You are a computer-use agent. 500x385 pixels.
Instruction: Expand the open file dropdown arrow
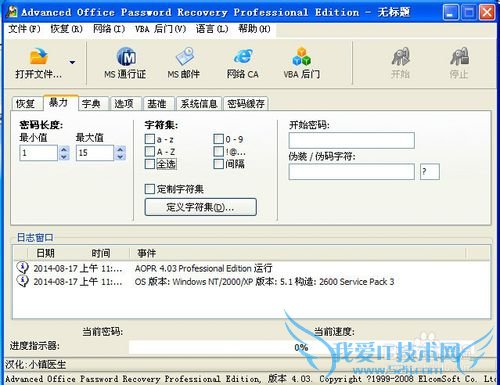point(72,62)
